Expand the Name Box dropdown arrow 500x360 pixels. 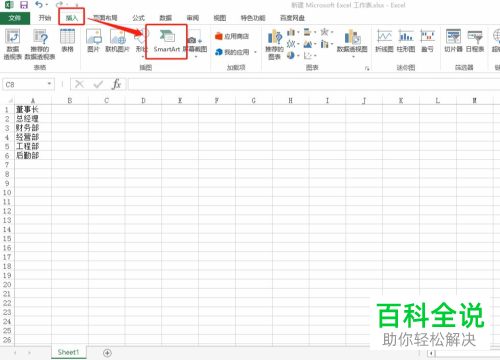[x=49, y=84]
